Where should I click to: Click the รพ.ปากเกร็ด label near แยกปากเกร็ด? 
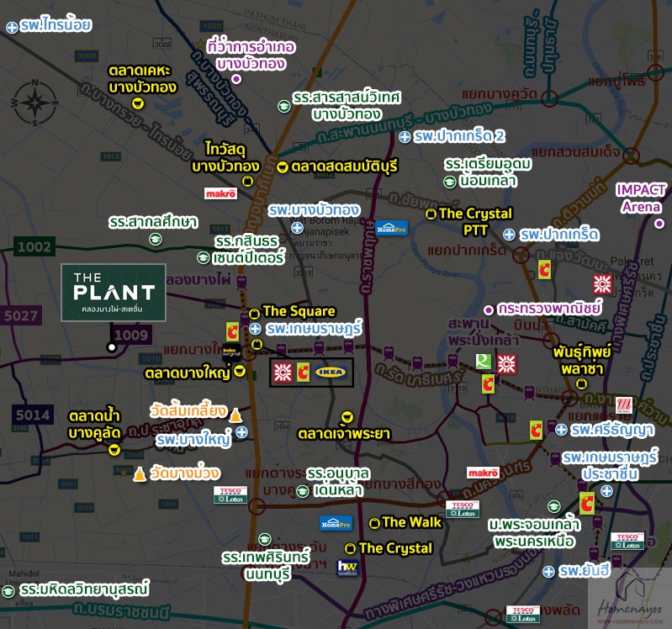click(x=559, y=235)
